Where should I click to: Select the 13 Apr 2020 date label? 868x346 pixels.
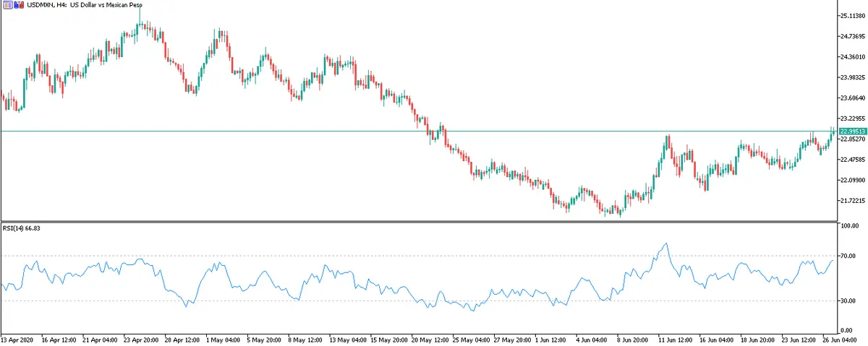17,339
